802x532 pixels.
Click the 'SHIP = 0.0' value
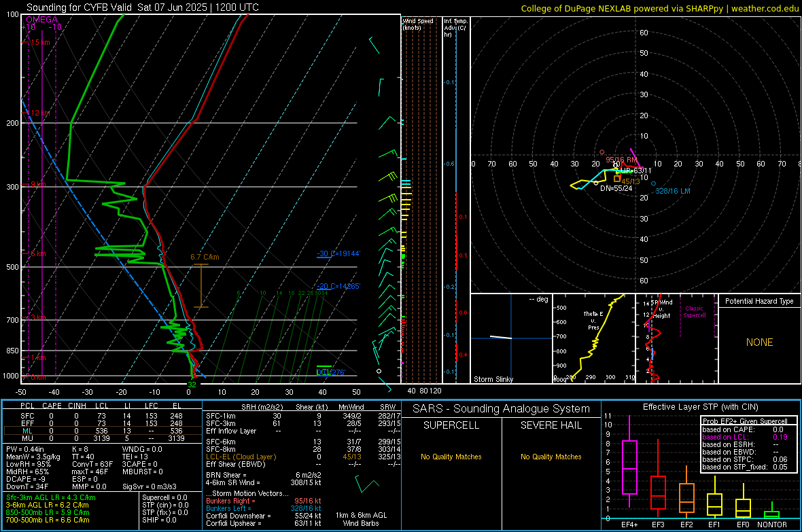159,520
